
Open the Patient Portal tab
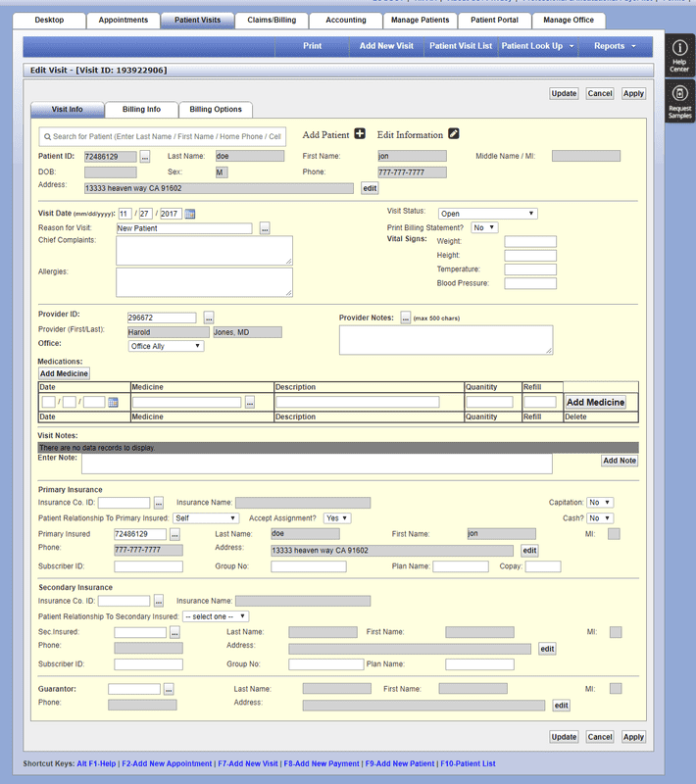[494, 21]
